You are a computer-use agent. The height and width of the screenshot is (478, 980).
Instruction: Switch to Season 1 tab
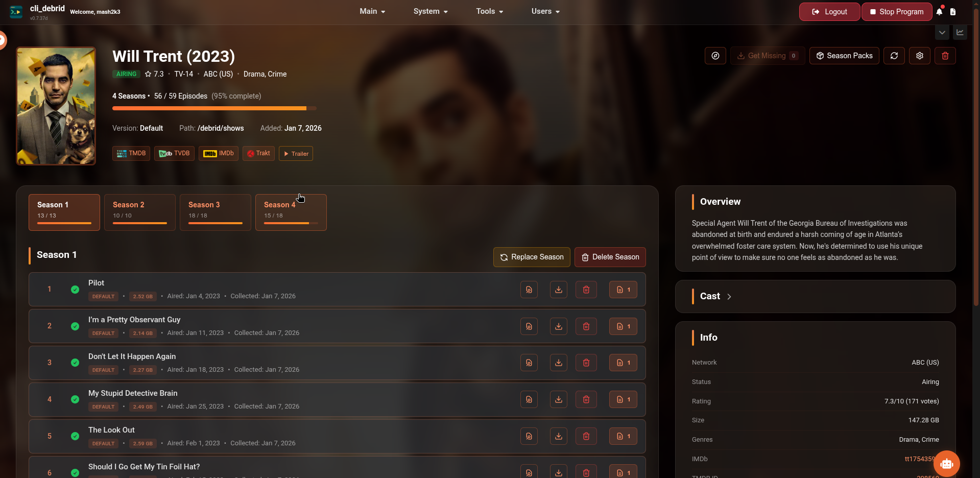(x=64, y=212)
